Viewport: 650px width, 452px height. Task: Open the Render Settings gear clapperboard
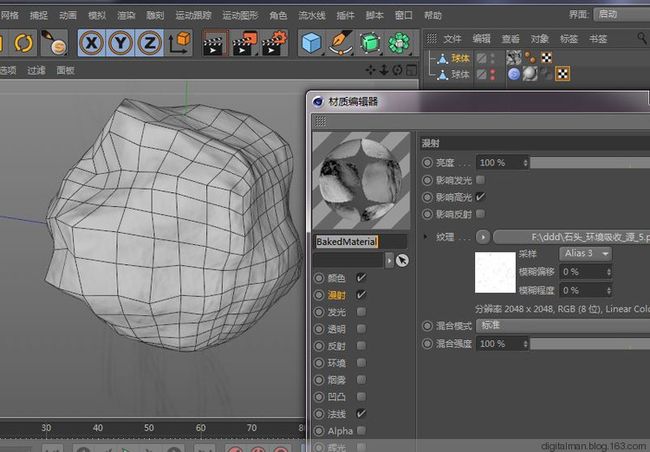[274, 43]
